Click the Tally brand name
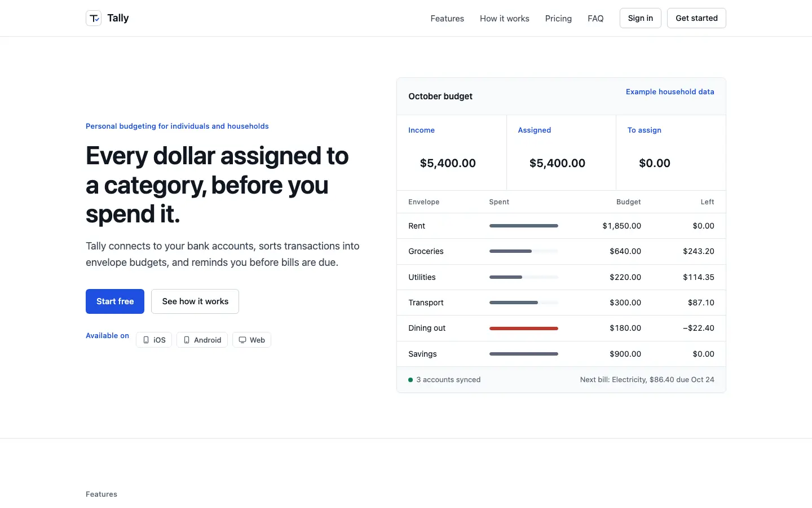Screen dimensions: 812x508 118,18
